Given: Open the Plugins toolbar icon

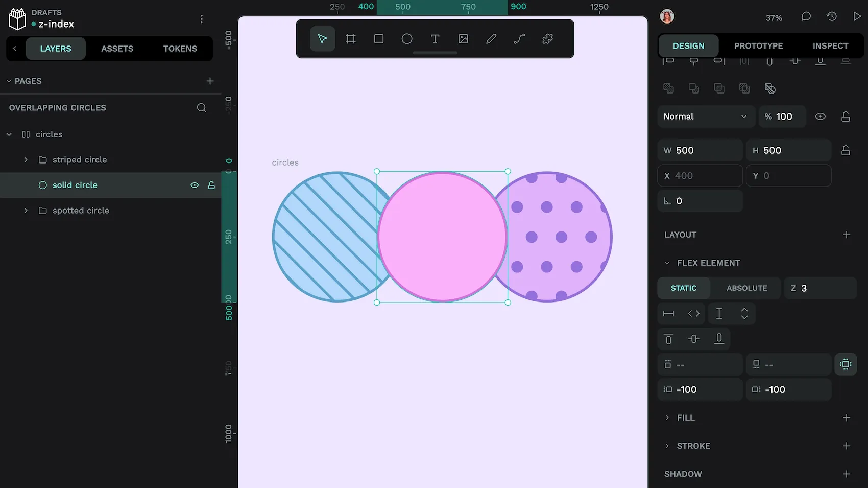Looking at the screenshot, I should tap(547, 39).
